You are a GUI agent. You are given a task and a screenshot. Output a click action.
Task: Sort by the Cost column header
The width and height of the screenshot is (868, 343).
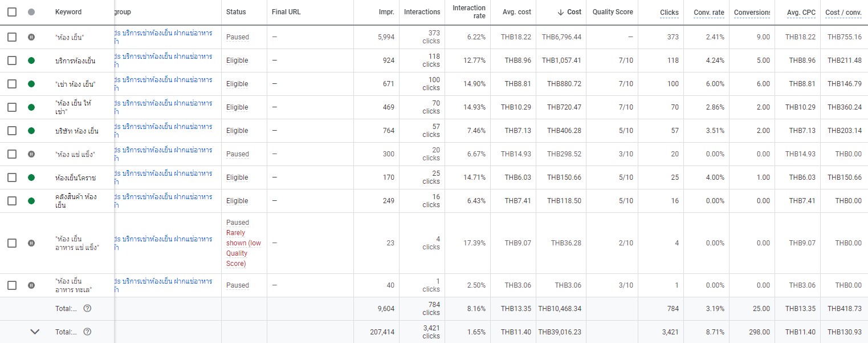point(569,12)
